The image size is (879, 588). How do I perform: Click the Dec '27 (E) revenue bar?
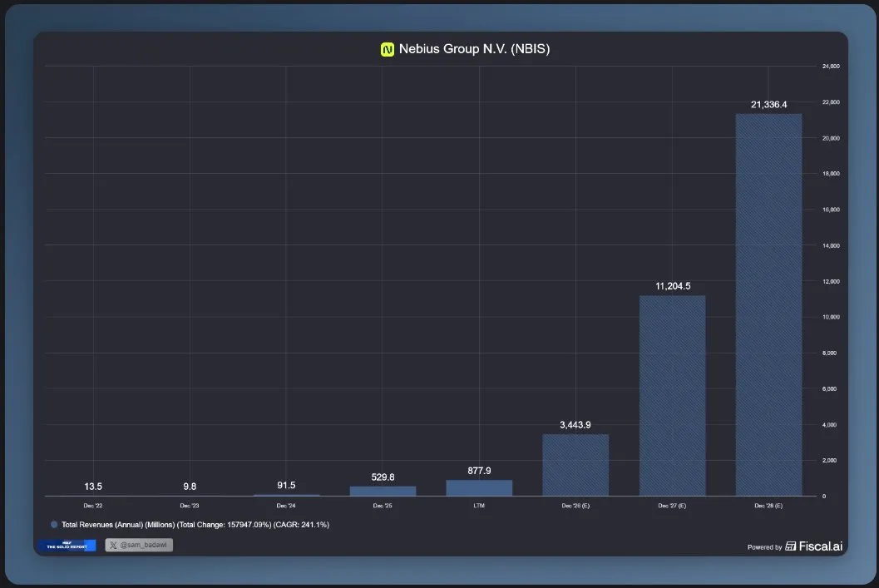pos(672,396)
